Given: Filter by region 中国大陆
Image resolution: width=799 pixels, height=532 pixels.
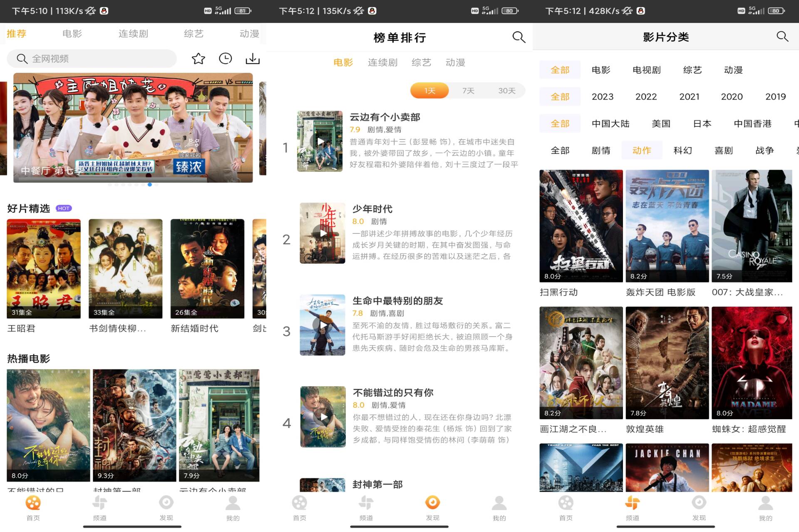Looking at the screenshot, I should pyautogui.click(x=610, y=124).
